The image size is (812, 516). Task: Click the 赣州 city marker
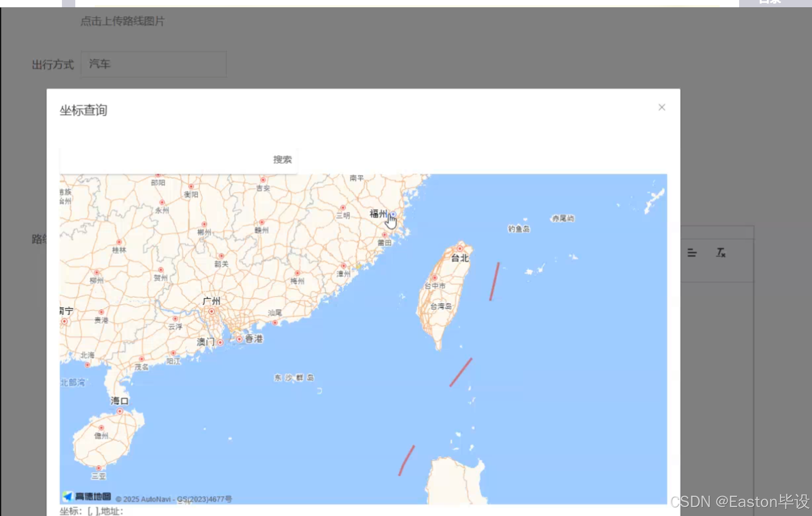[x=261, y=222]
